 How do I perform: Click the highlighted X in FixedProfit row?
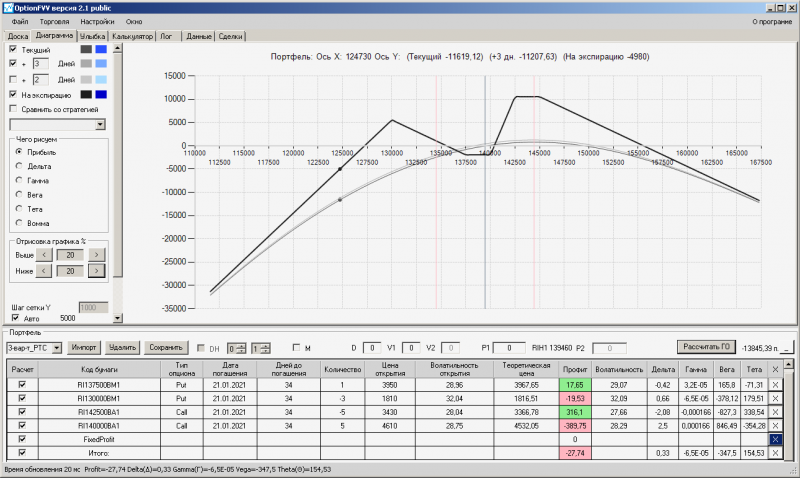tap(775, 439)
